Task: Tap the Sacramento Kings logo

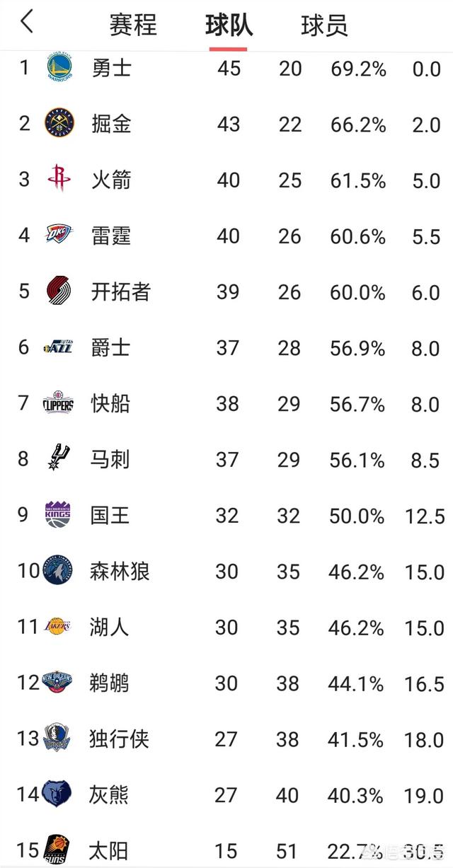Action: tap(58, 514)
